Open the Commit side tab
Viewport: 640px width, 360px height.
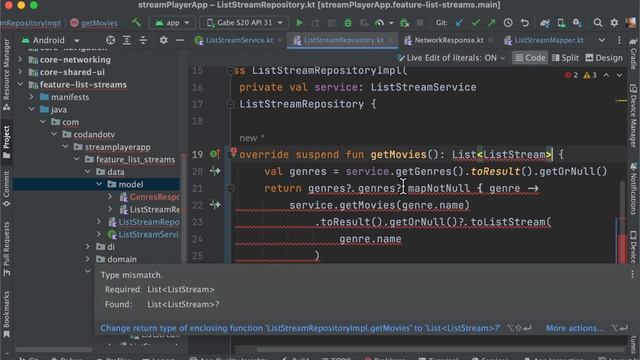[x=7, y=189]
